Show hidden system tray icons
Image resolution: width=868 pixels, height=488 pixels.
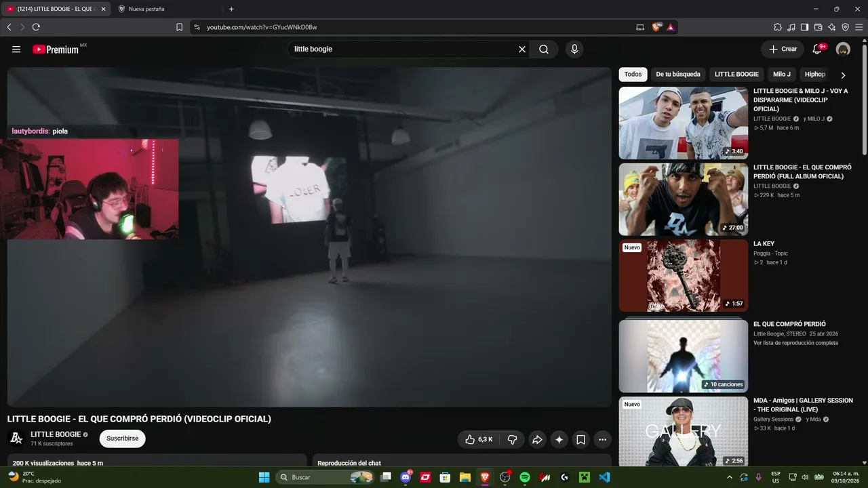pos(730,477)
